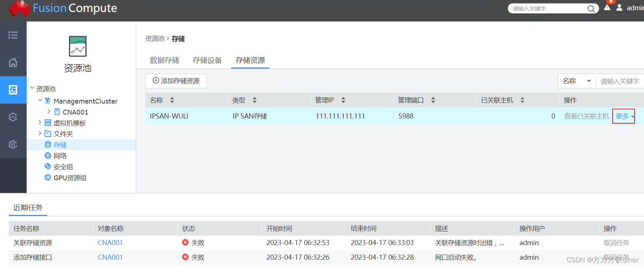Select the 近期任务 tab

[28, 208]
